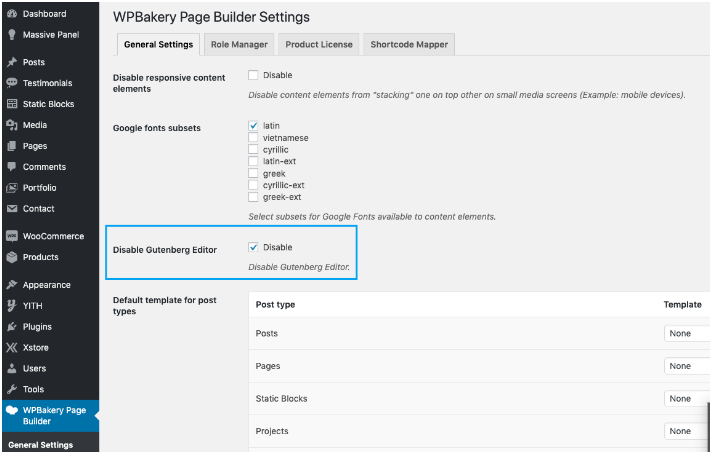Enable the greek-ext fonts subset
The image size is (710, 452).
coord(253,197)
